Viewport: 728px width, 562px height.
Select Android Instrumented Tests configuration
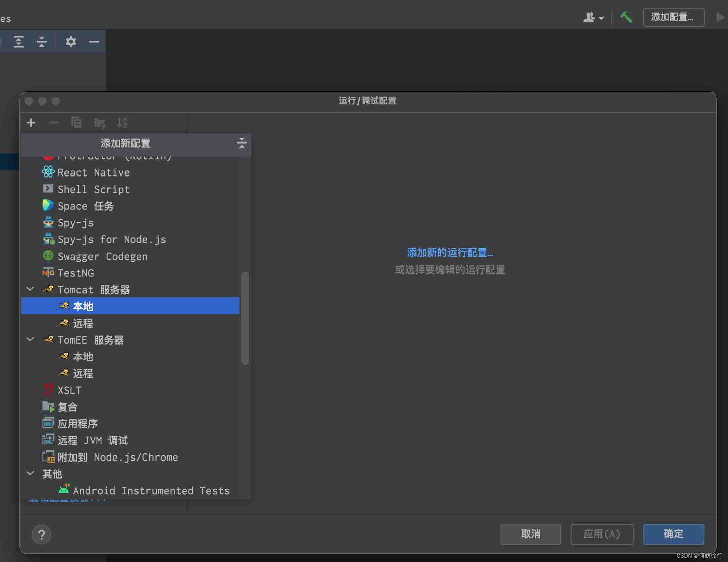click(x=130, y=490)
